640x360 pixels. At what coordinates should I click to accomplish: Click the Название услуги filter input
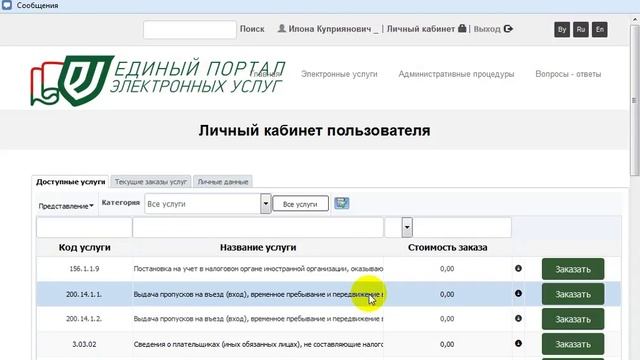coord(258,227)
